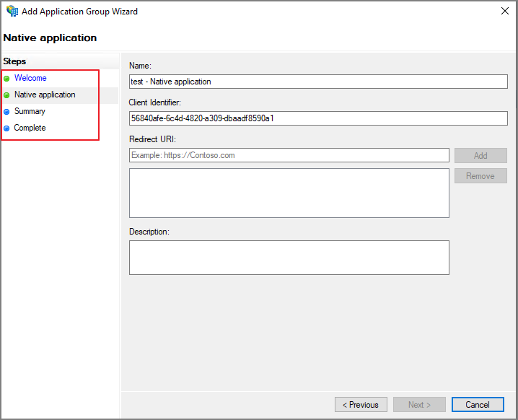518x420 pixels.
Task: Select the Summary step
Action: [x=30, y=111]
